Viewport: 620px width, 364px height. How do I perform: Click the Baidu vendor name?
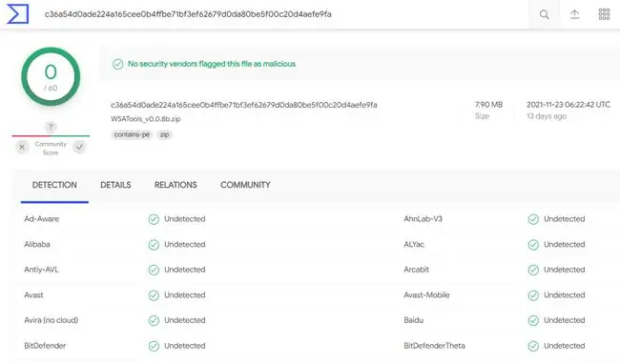[x=414, y=320]
